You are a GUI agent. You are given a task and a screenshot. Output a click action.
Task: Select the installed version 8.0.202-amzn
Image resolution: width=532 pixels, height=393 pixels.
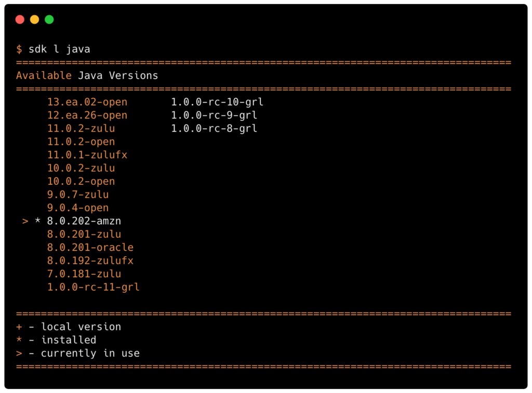pyautogui.click(x=83, y=221)
